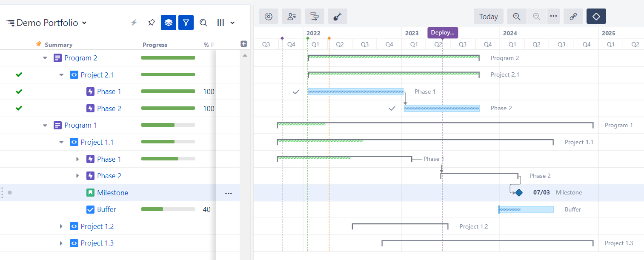Zoom in on the Gantt timeline

pos(517,17)
